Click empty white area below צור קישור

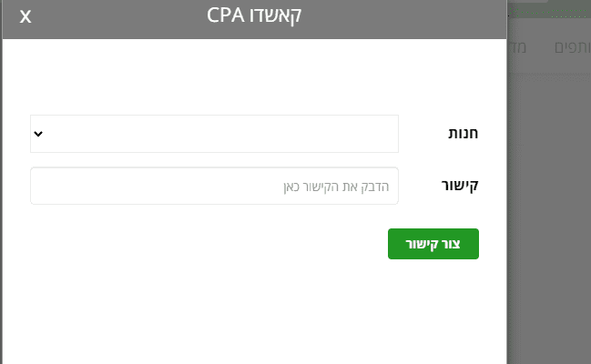(x=255, y=309)
